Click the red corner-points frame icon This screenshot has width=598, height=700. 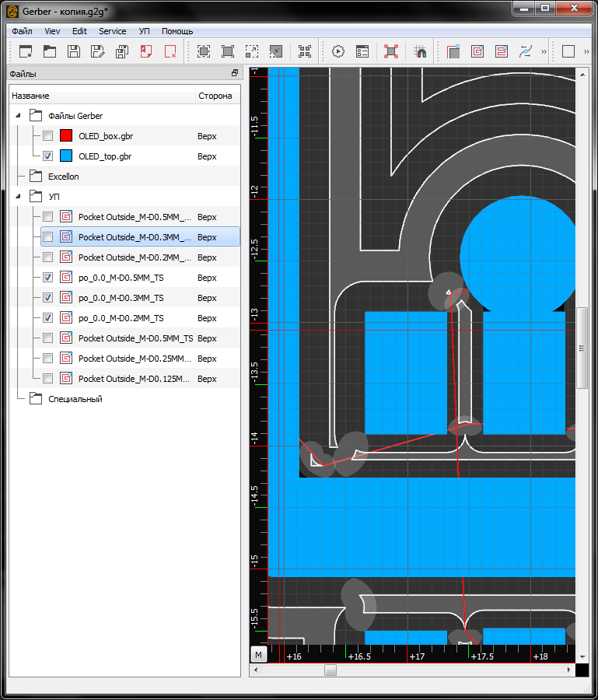(x=391, y=51)
